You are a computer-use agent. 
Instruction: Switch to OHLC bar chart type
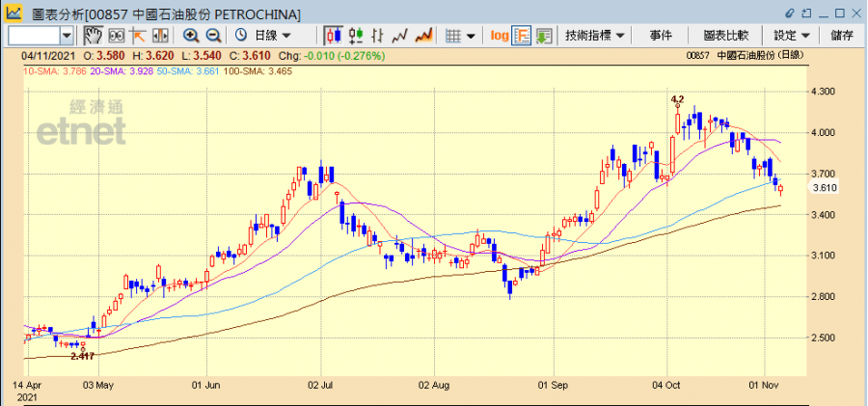tap(379, 36)
